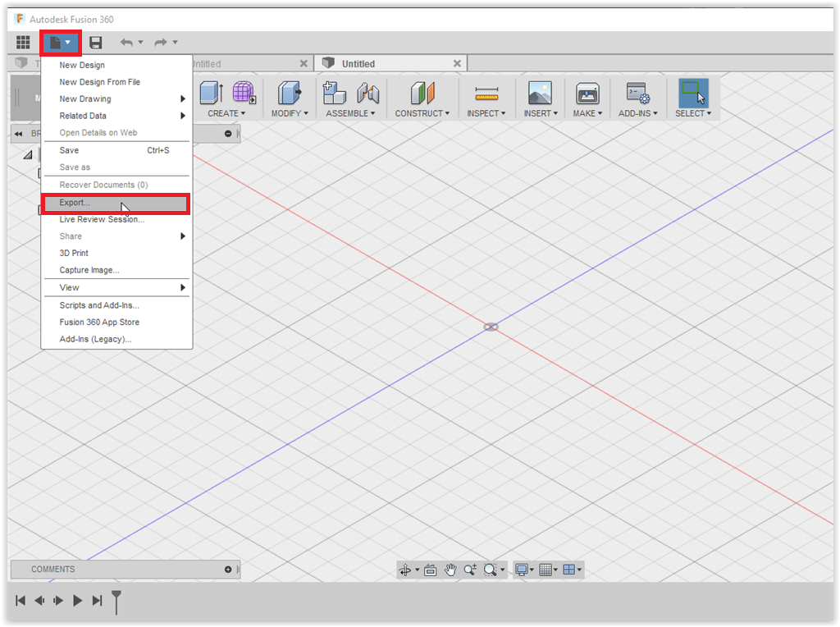Open the Display Settings dropdown

click(524, 570)
